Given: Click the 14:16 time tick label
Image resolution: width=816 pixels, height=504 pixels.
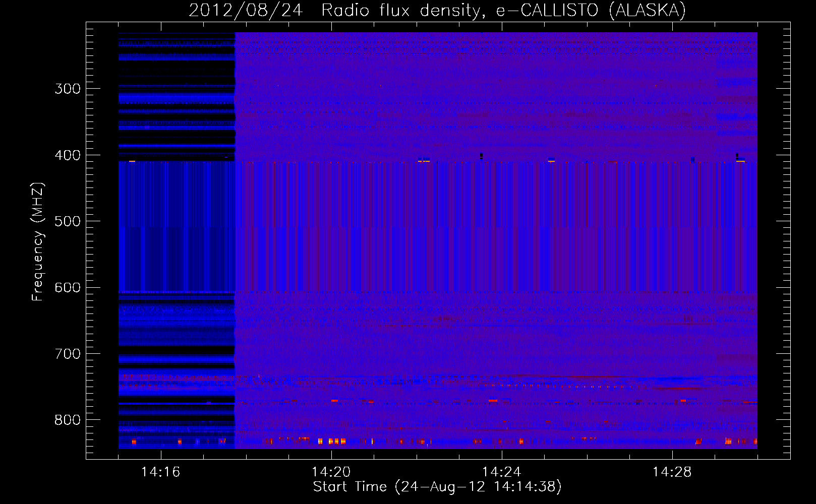Looking at the screenshot, I should (x=161, y=472).
